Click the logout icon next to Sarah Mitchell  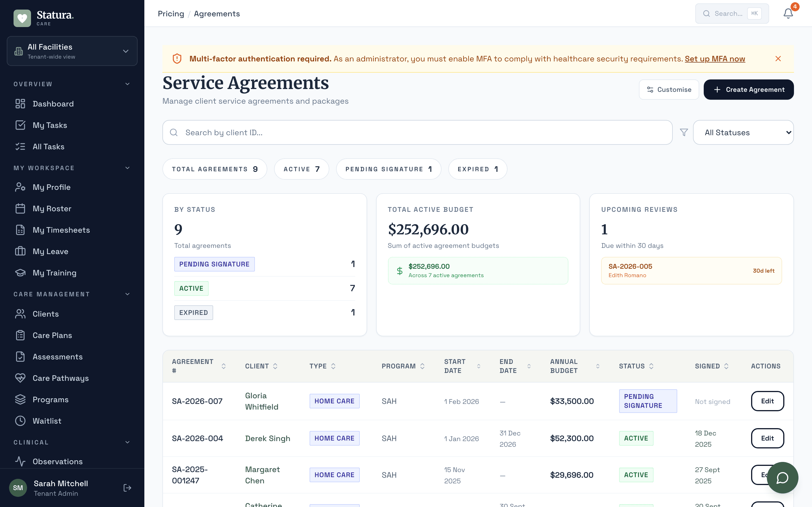[127, 488]
